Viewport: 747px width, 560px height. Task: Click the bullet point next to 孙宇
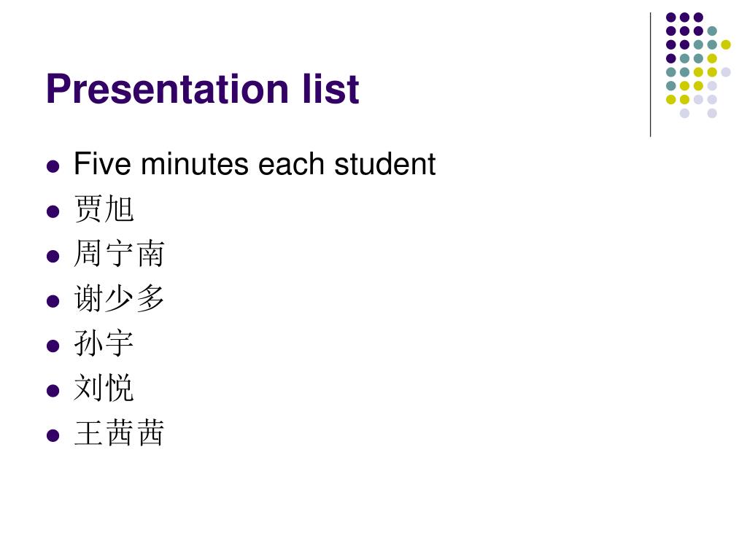pyautogui.click(x=53, y=346)
